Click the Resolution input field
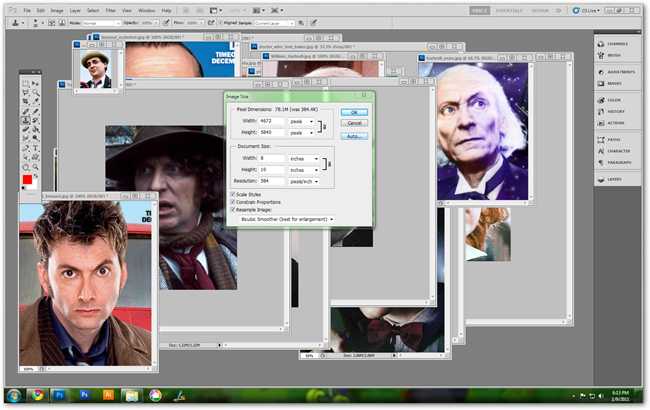Screen dimensions: 650x410 click(x=272, y=181)
